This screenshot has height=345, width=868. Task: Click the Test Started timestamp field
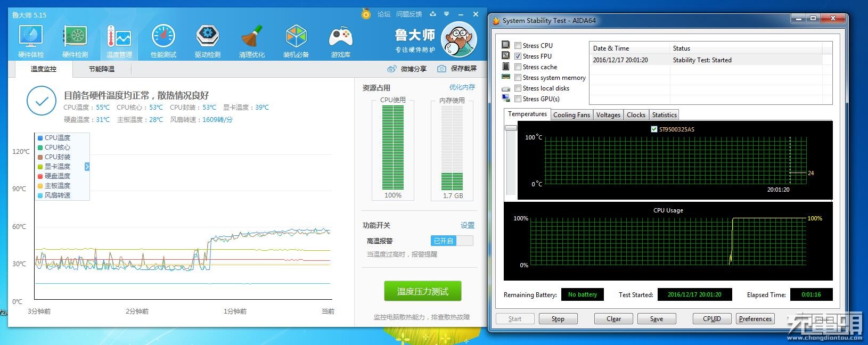coord(694,294)
